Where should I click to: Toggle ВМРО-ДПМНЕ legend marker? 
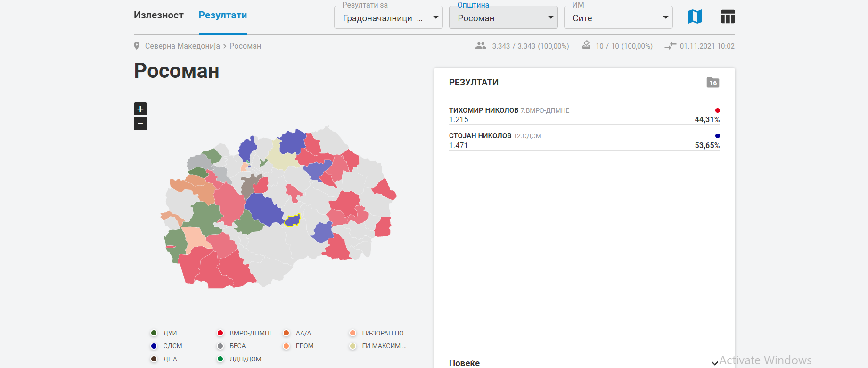coord(220,333)
